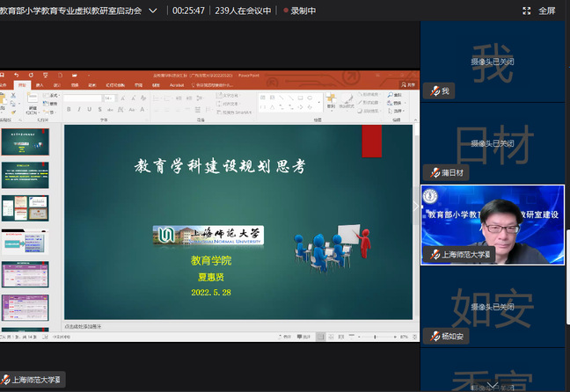Click the Underline icon in PowerPoint ribbon
Screen dimensions: 570x392
coord(88,110)
